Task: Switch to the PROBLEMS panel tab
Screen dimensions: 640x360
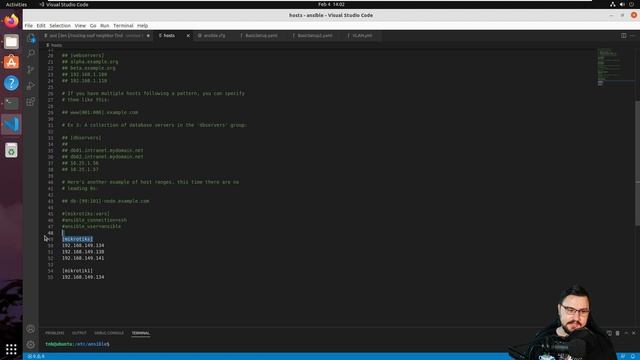Action: tap(54, 333)
